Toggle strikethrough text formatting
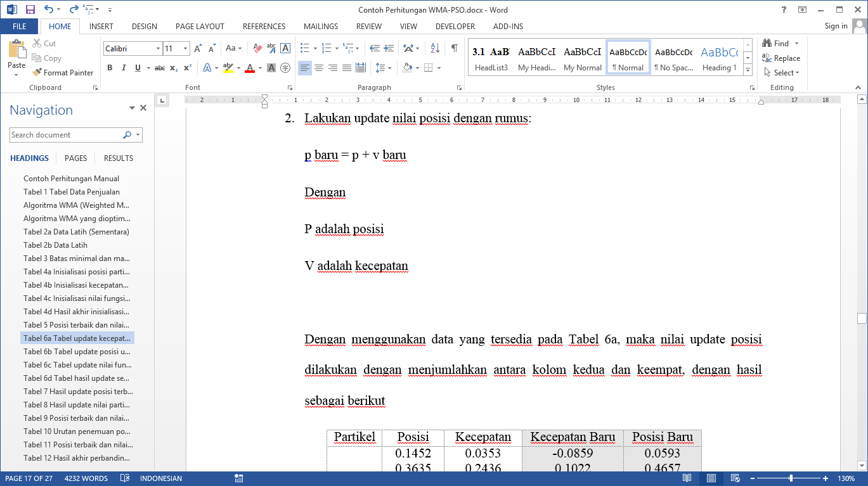 (x=160, y=68)
